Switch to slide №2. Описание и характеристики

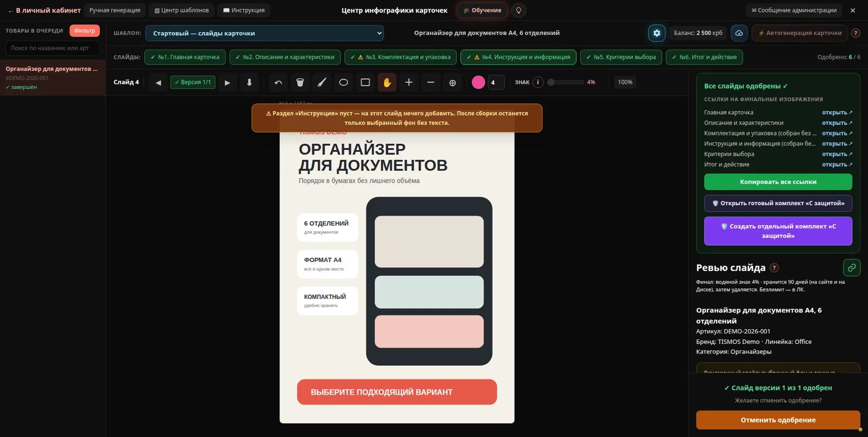(285, 57)
